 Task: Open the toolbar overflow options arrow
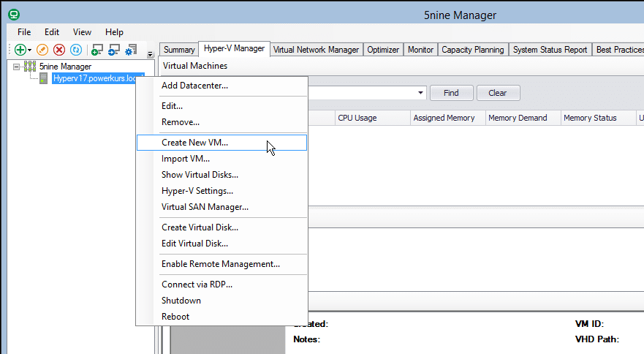pos(151,54)
